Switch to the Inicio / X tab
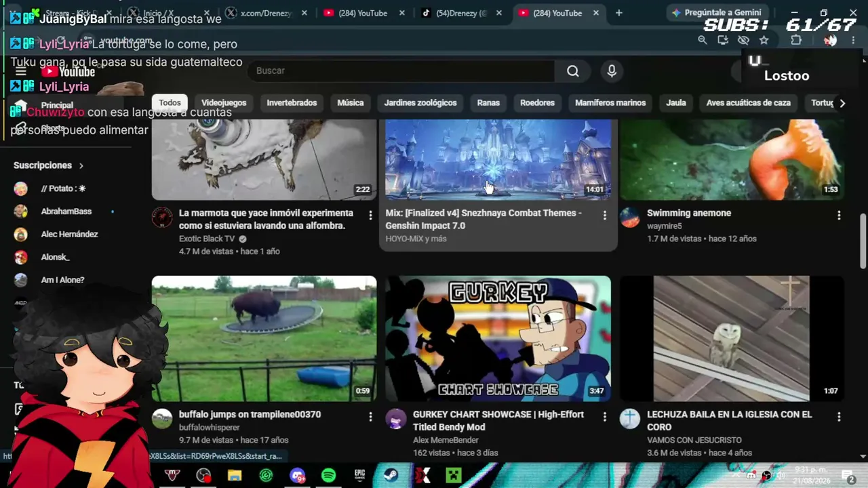 pyautogui.click(x=167, y=13)
